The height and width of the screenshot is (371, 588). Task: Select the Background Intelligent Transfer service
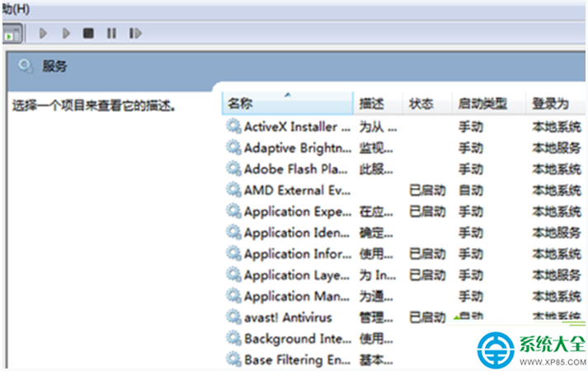350,338
